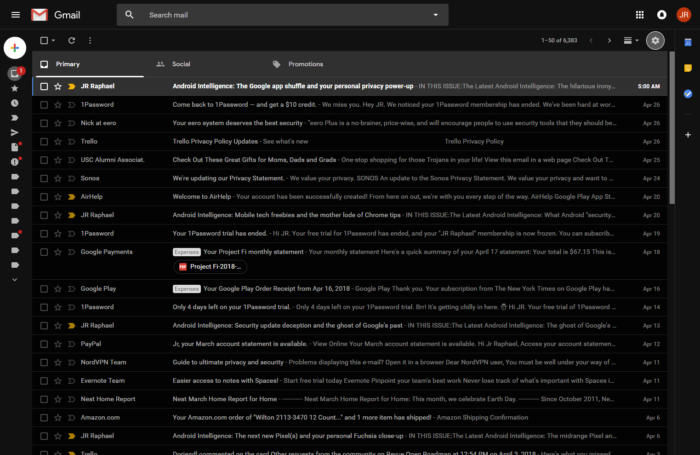The height and width of the screenshot is (455, 700).
Task: Click the search magnifier icon
Action: pos(129,15)
